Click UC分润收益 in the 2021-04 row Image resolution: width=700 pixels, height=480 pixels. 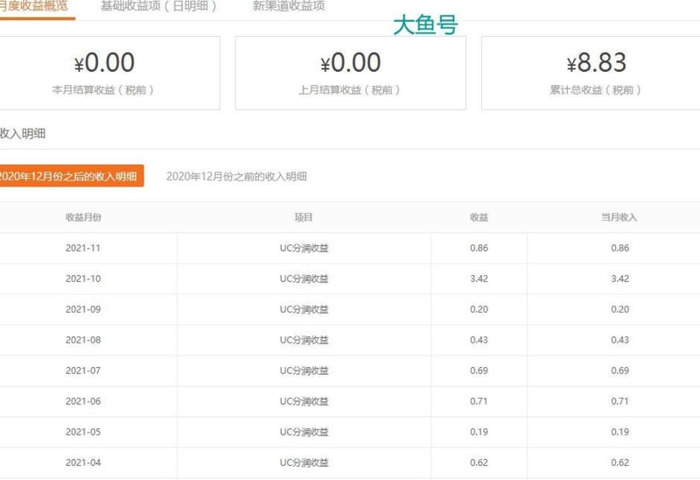click(304, 463)
